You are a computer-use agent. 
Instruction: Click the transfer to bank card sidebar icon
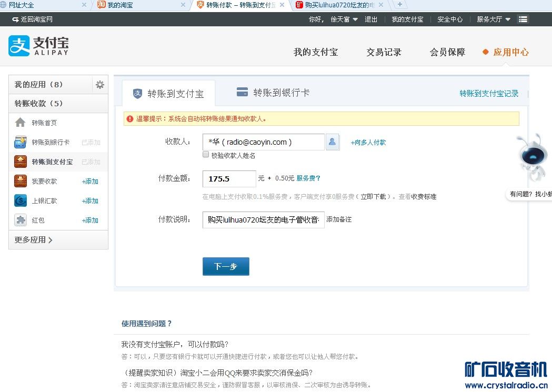21,142
